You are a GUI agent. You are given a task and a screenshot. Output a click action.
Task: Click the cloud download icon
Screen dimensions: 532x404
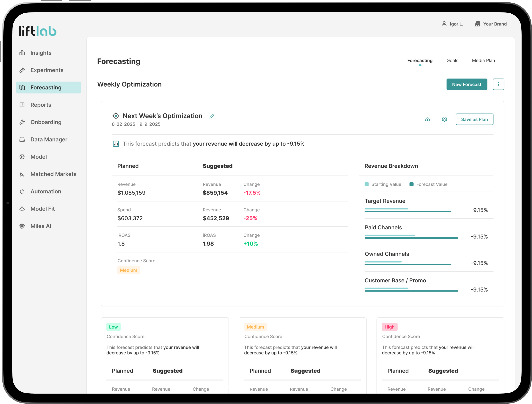point(427,119)
